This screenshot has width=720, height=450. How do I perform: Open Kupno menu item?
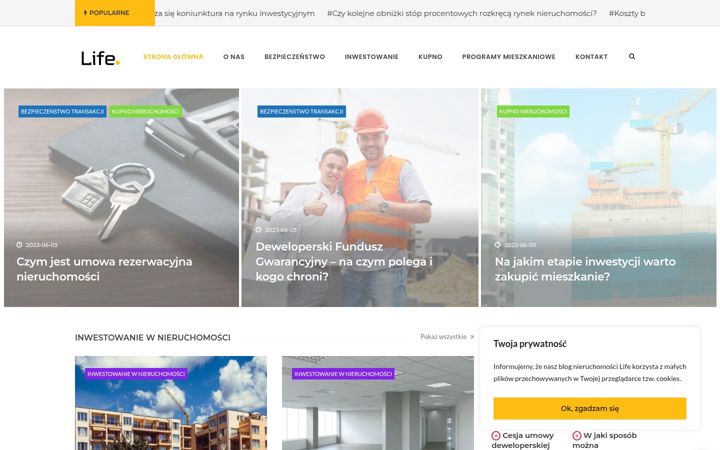coord(430,57)
